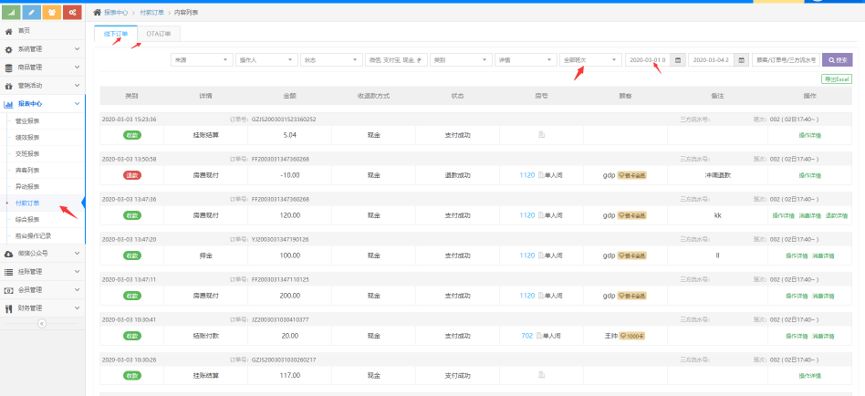Screen dimensions: 865x396
Task: Click the 会员管理 money icon
Action: coord(8,290)
